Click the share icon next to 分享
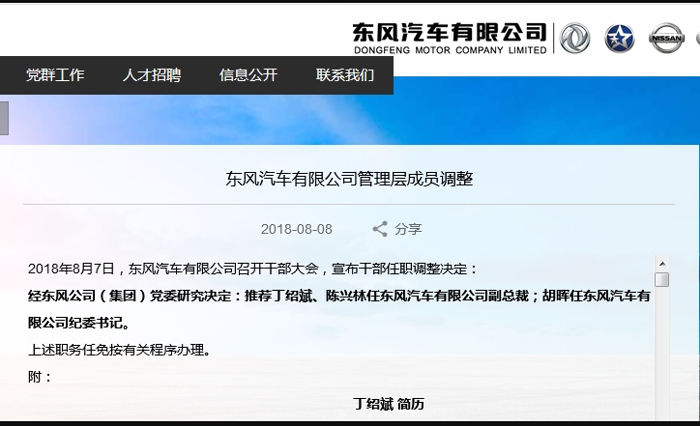700x426 pixels. (x=380, y=229)
